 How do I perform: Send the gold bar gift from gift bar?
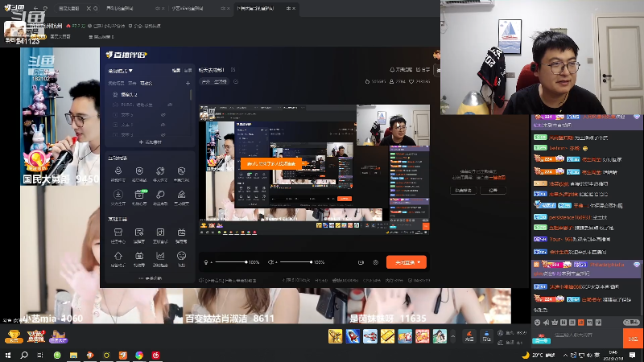[387, 336]
